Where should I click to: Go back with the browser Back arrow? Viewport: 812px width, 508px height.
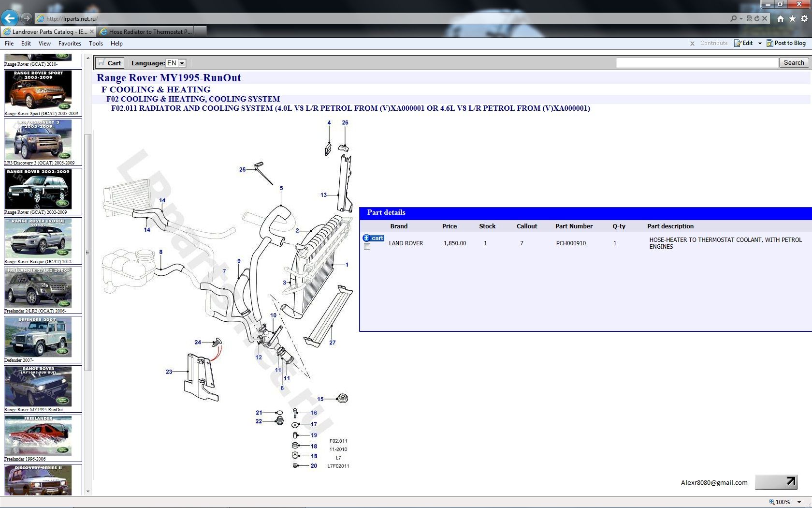click(9, 18)
